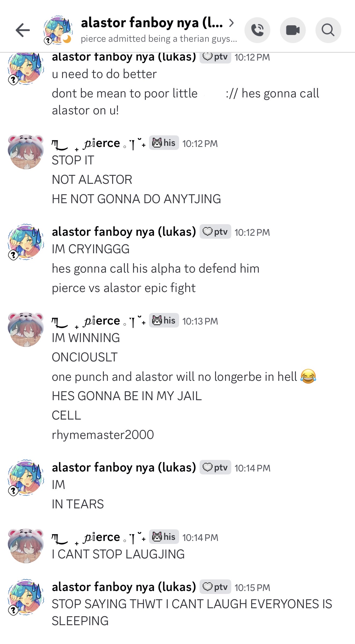Tap the chat title alastor fanboy nya
The image size is (355, 644).
152,23
